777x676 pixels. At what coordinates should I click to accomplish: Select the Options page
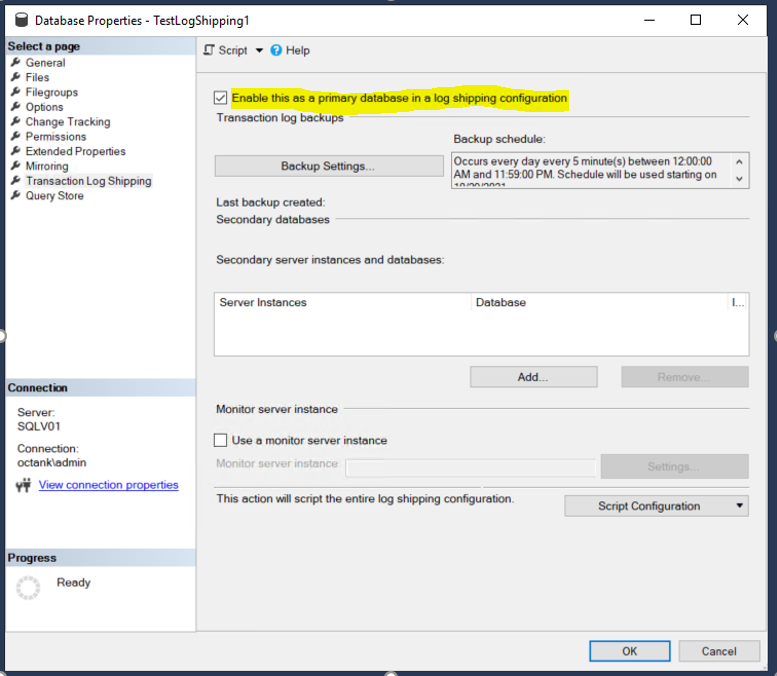coord(44,107)
